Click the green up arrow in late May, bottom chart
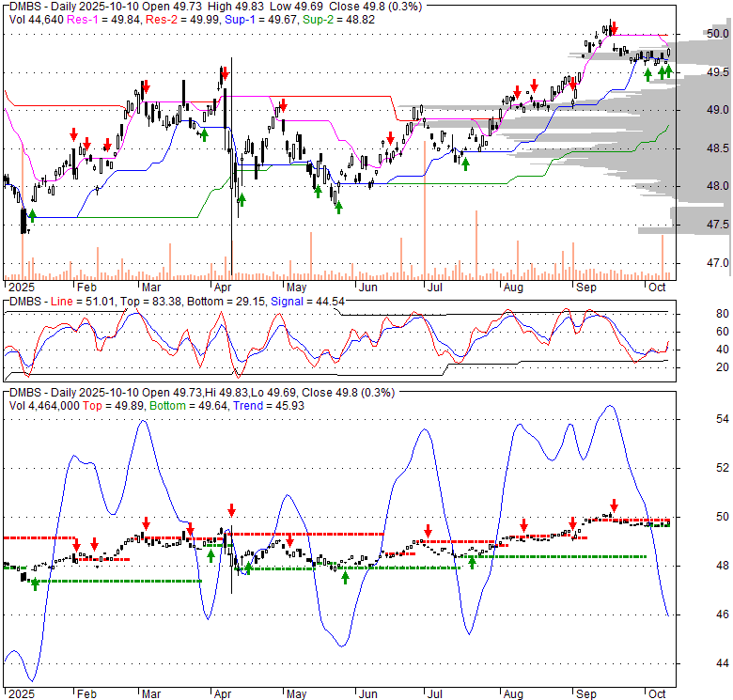Viewport: 733px width, 700px height. coord(345,577)
